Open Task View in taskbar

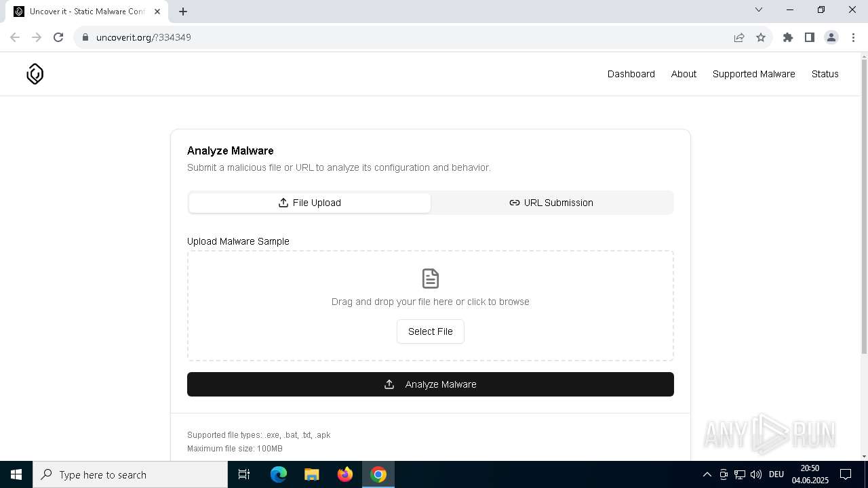click(244, 474)
